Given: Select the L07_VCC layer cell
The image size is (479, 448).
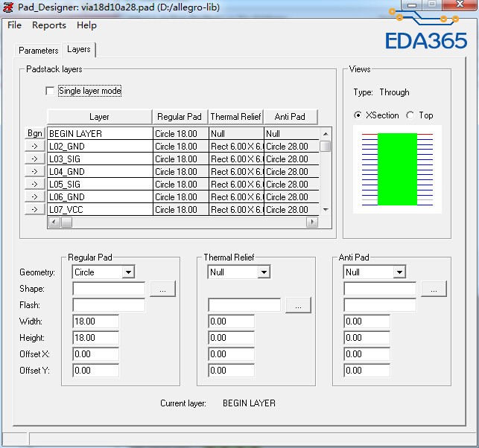Looking at the screenshot, I should click(100, 210).
